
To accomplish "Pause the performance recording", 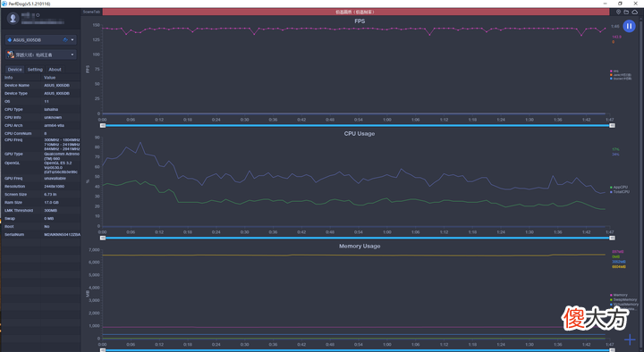I will pyautogui.click(x=629, y=26).
